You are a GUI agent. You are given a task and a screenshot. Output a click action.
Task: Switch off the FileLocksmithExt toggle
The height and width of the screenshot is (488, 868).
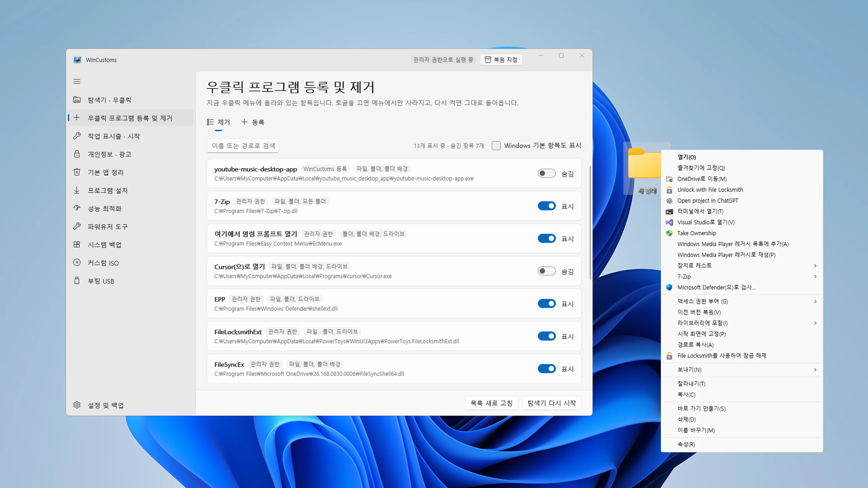click(547, 336)
